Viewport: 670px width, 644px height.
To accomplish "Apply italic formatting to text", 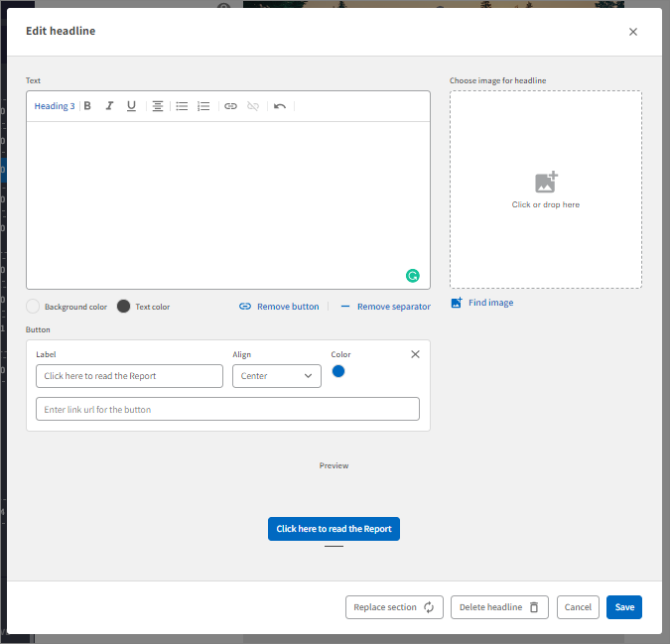I will click(x=109, y=106).
